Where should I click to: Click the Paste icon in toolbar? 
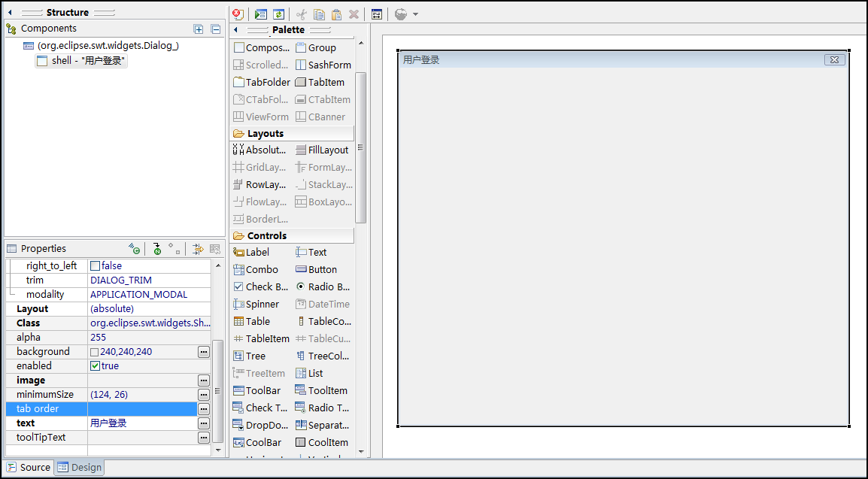tap(336, 14)
